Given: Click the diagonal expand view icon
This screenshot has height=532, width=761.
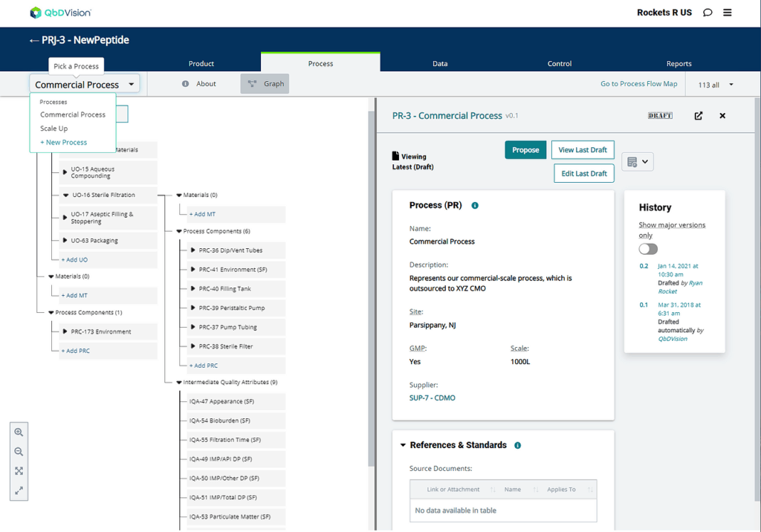Looking at the screenshot, I should coord(19,490).
